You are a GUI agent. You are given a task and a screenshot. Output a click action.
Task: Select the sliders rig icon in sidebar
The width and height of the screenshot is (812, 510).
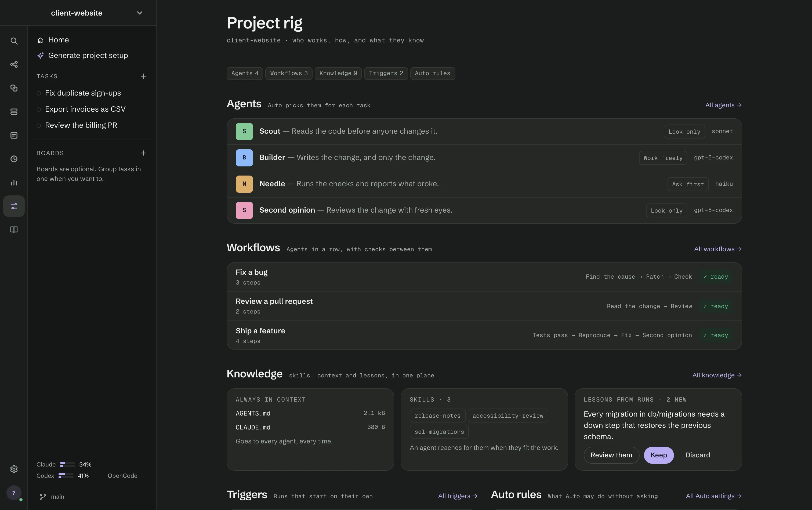coord(14,206)
